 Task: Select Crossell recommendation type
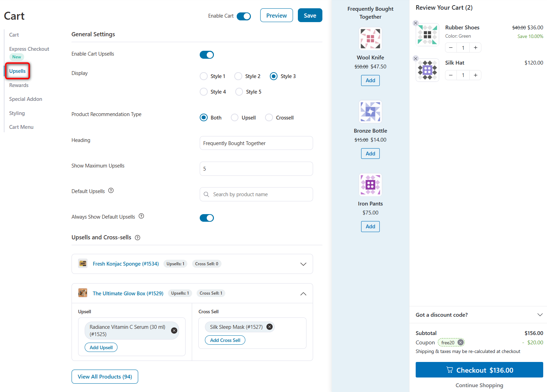tap(269, 117)
